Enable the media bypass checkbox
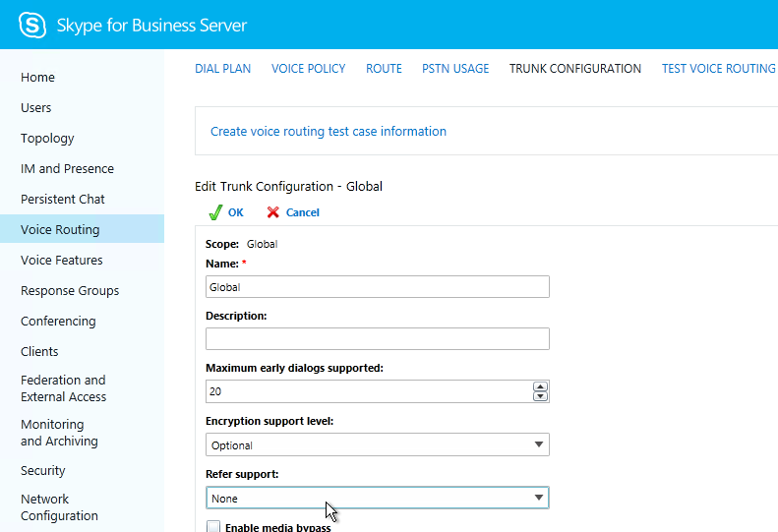The height and width of the screenshot is (532, 778). point(212,527)
